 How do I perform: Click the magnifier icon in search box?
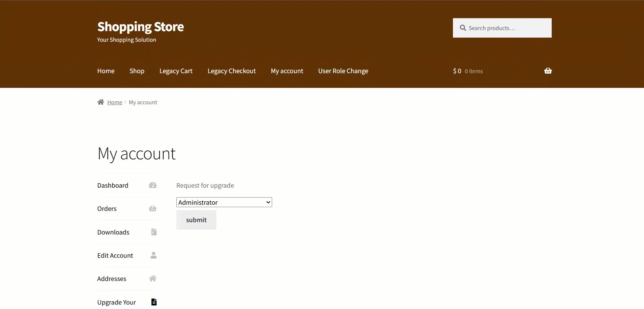463,28
